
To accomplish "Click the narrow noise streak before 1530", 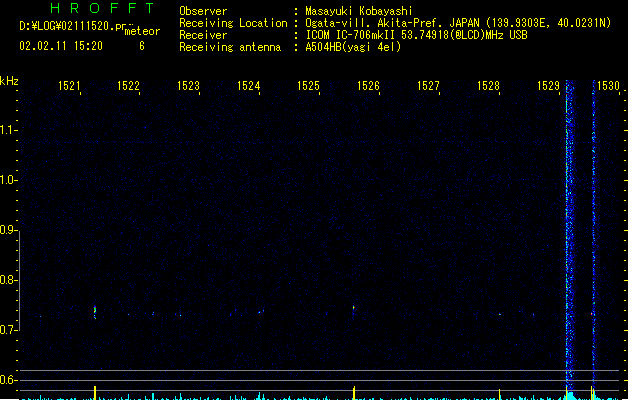I will pyautogui.click(x=594, y=233).
